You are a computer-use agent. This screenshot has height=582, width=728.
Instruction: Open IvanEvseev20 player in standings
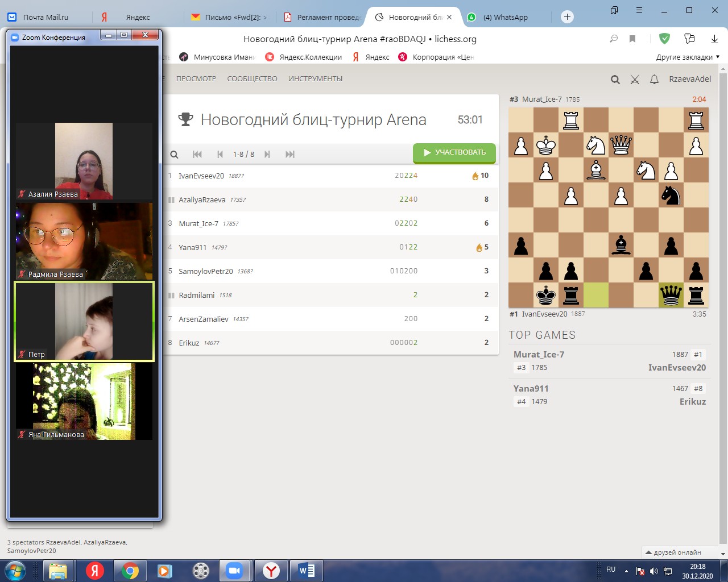click(x=201, y=176)
